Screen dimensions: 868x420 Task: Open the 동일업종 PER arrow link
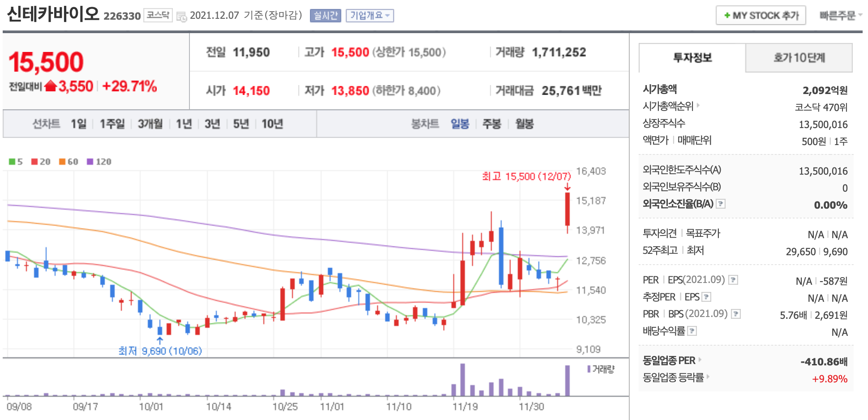pyautogui.click(x=700, y=360)
